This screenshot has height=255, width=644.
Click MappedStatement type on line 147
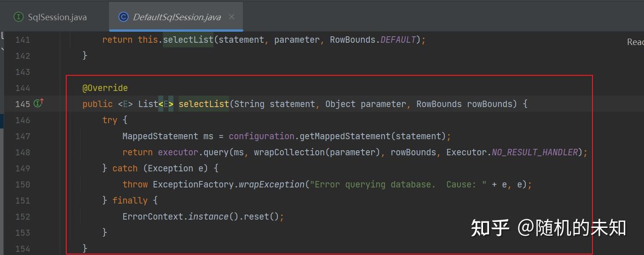(x=160, y=136)
